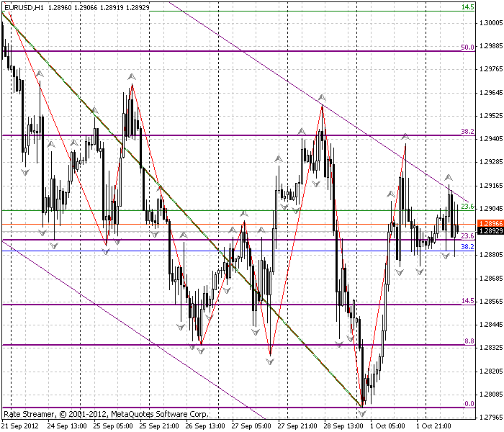Viewport: 504px width, 432px height.
Task: Click the Rate Streamer MetaQuotes copyright text
Action: (107, 414)
